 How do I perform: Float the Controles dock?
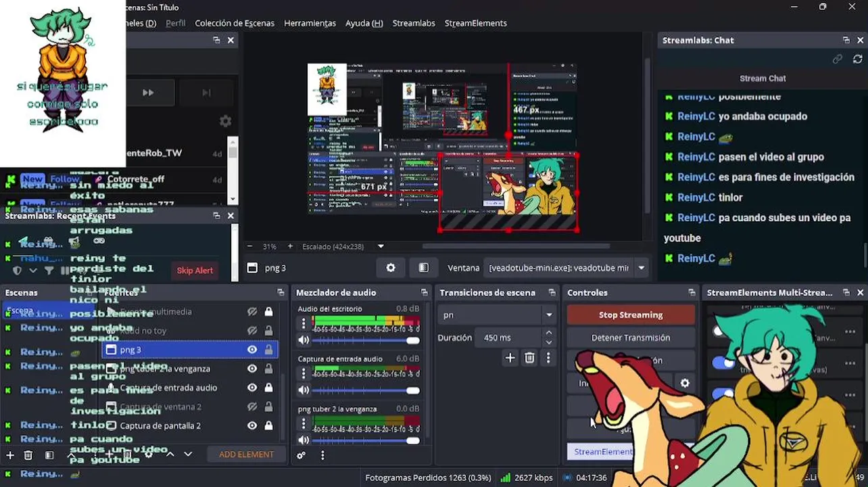692,292
